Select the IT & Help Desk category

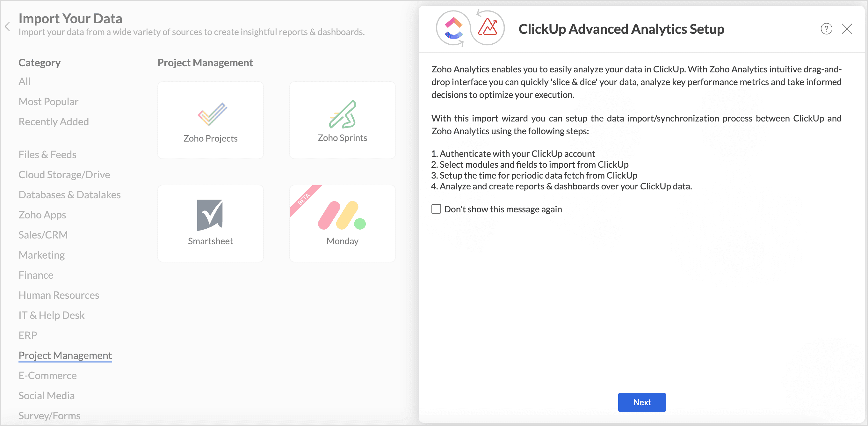(52, 315)
